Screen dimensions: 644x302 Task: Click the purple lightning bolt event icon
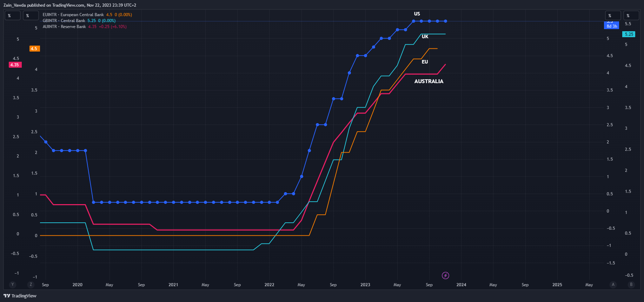pos(445,275)
